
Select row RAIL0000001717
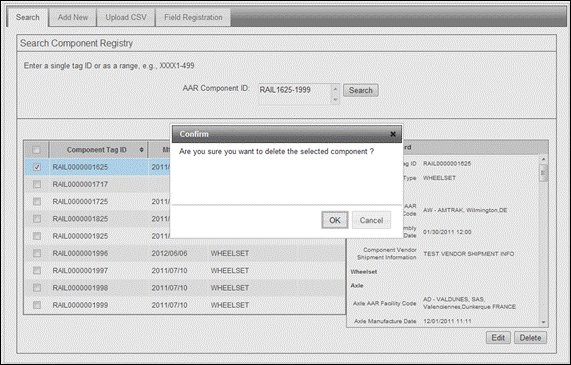tap(98, 184)
